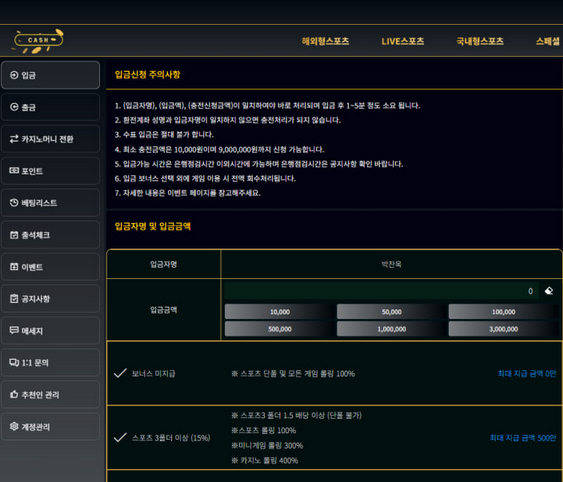Click notice line 3 about 수표 입금

(164, 135)
